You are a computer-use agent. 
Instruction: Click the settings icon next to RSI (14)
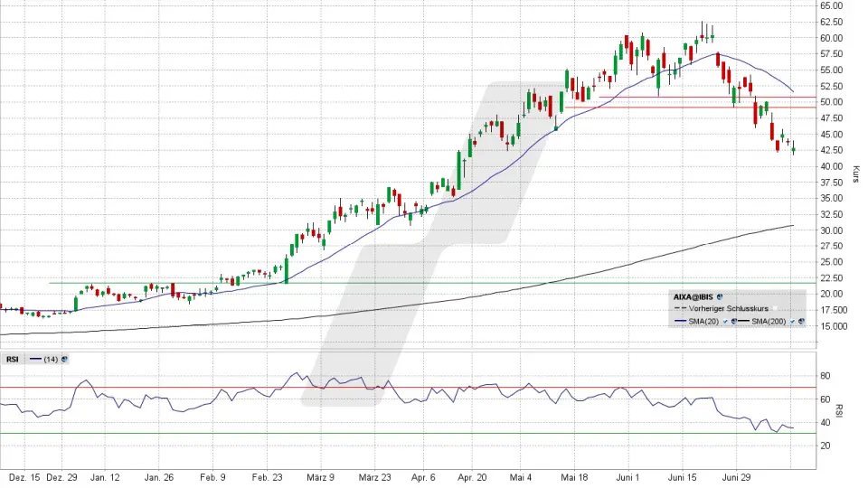(64, 359)
